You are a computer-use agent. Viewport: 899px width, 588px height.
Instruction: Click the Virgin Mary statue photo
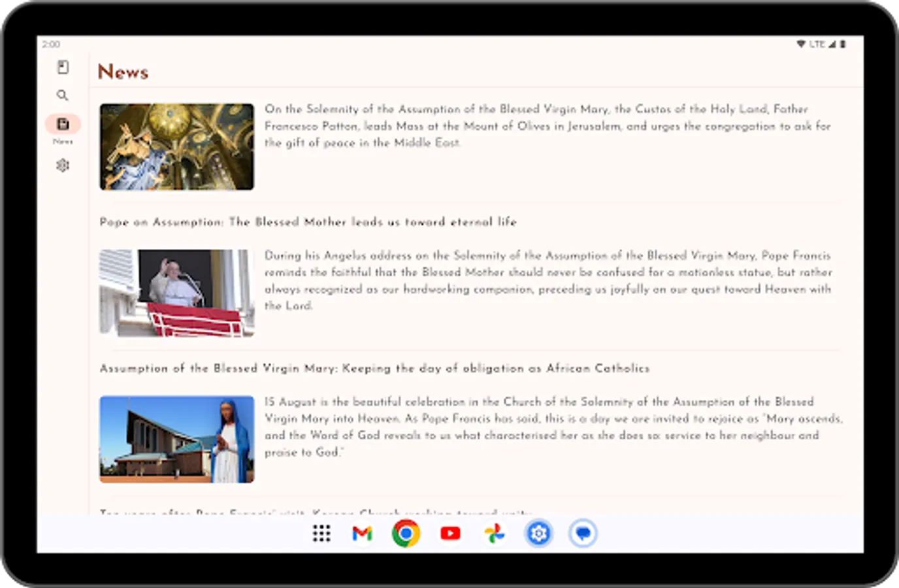point(176,439)
